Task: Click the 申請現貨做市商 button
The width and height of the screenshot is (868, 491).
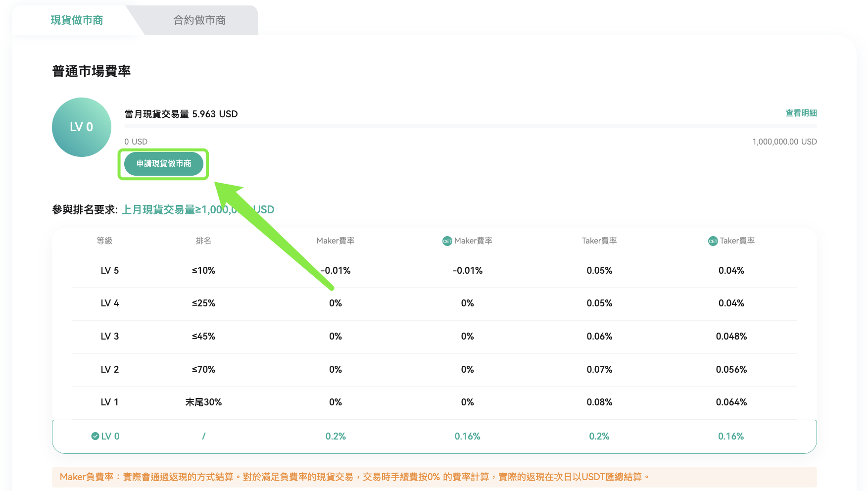Action: (164, 164)
